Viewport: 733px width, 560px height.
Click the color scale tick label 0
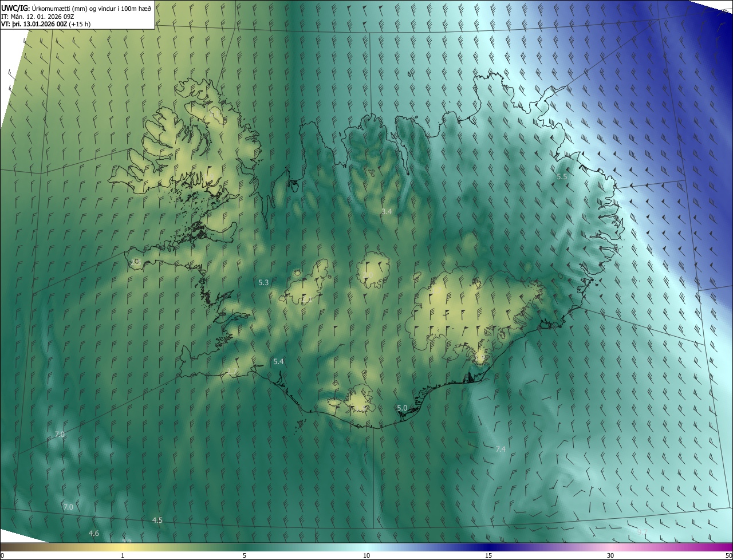pos(2,555)
